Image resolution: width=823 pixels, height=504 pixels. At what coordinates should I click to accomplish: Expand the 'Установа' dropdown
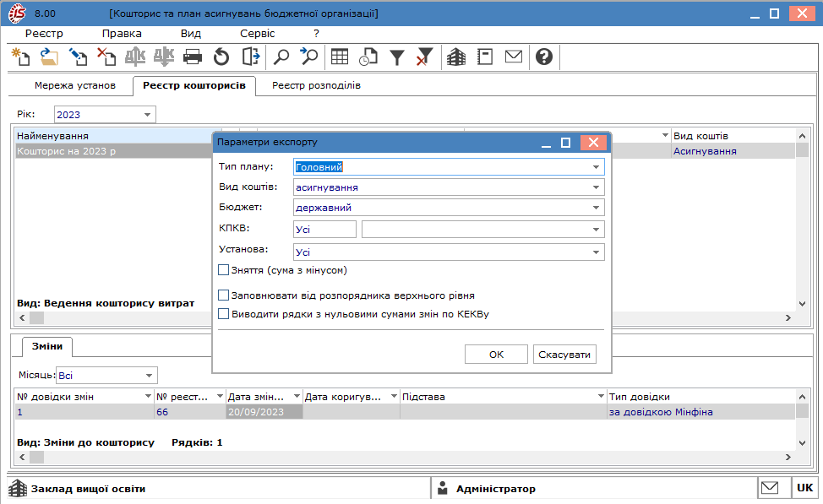click(596, 252)
